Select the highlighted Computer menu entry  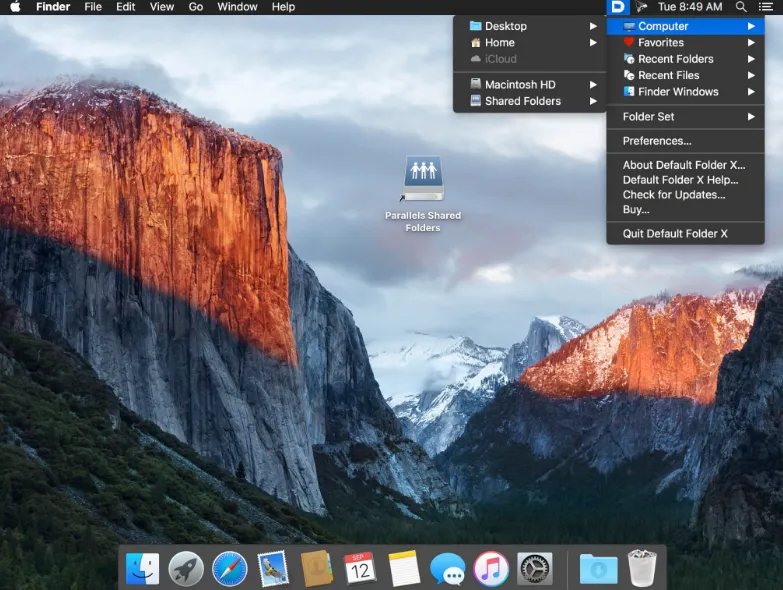coord(685,26)
